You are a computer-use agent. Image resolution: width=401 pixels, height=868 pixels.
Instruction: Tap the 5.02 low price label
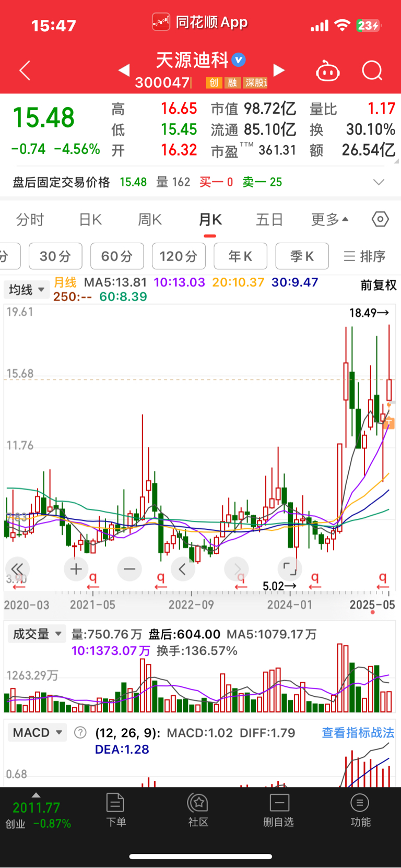coord(279,586)
